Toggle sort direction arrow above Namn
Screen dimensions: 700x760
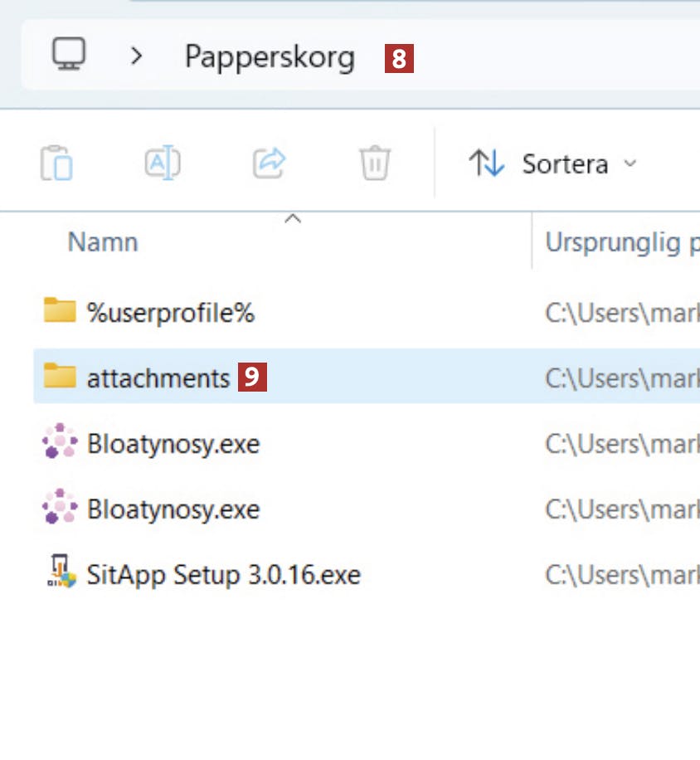click(x=292, y=220)
